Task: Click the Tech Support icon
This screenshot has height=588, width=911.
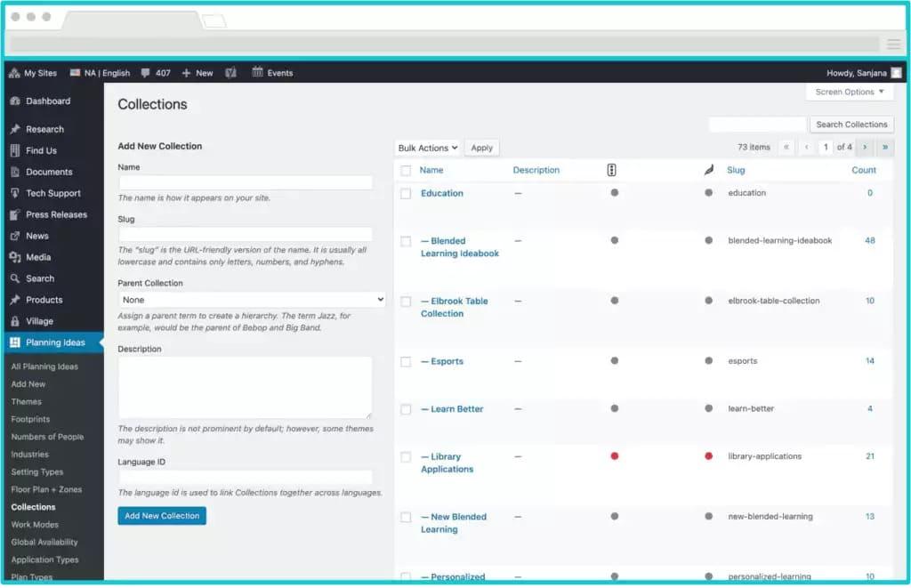Action: (15, 194)
